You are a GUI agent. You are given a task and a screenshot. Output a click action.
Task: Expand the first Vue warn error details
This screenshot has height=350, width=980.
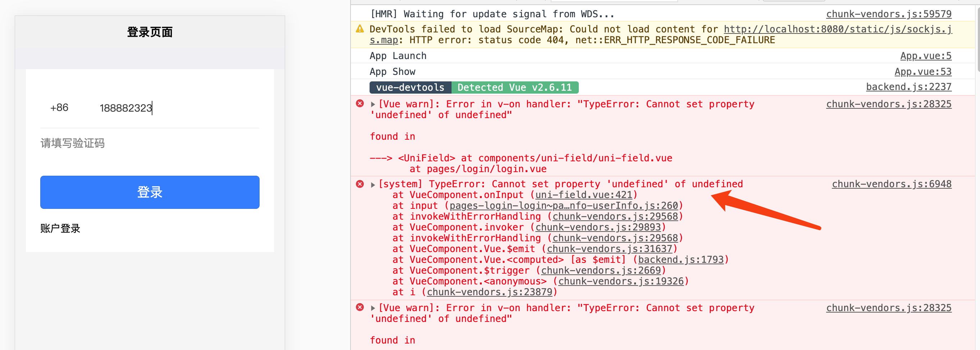[372, 104]
